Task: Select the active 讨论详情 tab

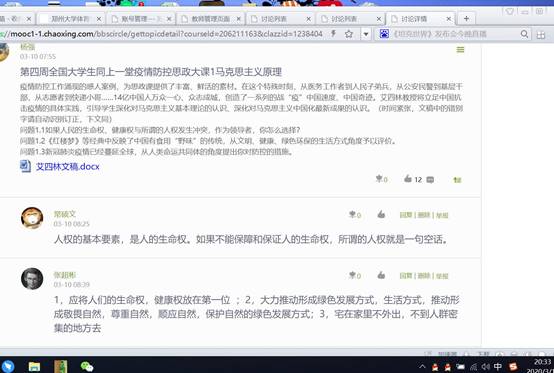Action: [x=420, y=19]
